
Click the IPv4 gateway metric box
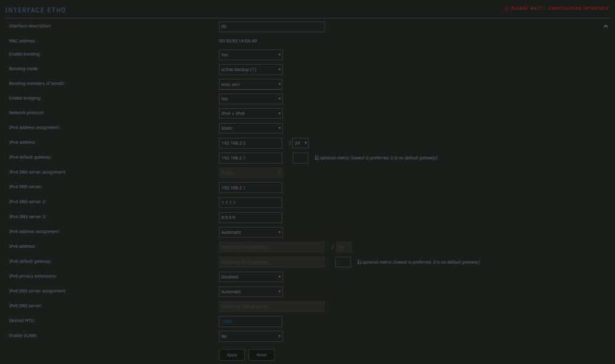coord(301,158)
